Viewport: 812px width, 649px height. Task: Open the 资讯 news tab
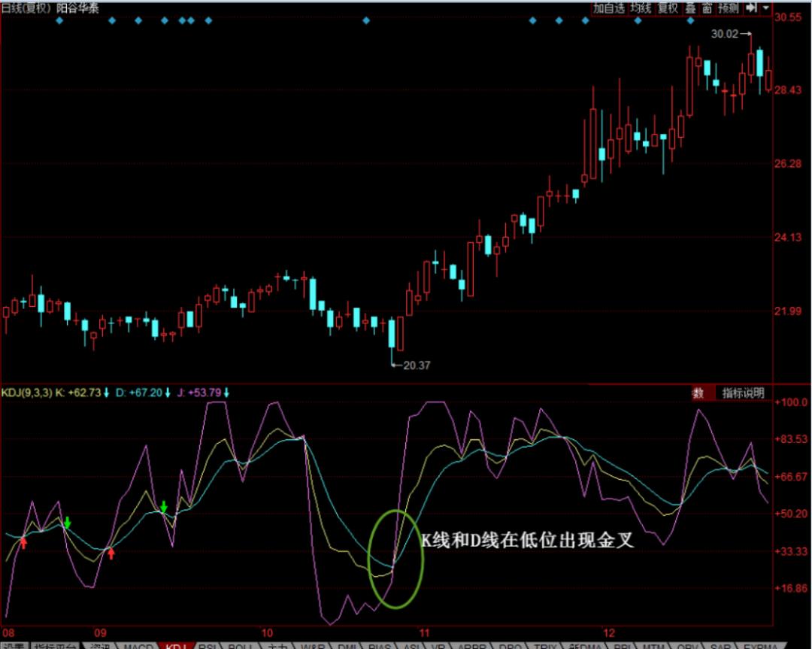point(100,645)
